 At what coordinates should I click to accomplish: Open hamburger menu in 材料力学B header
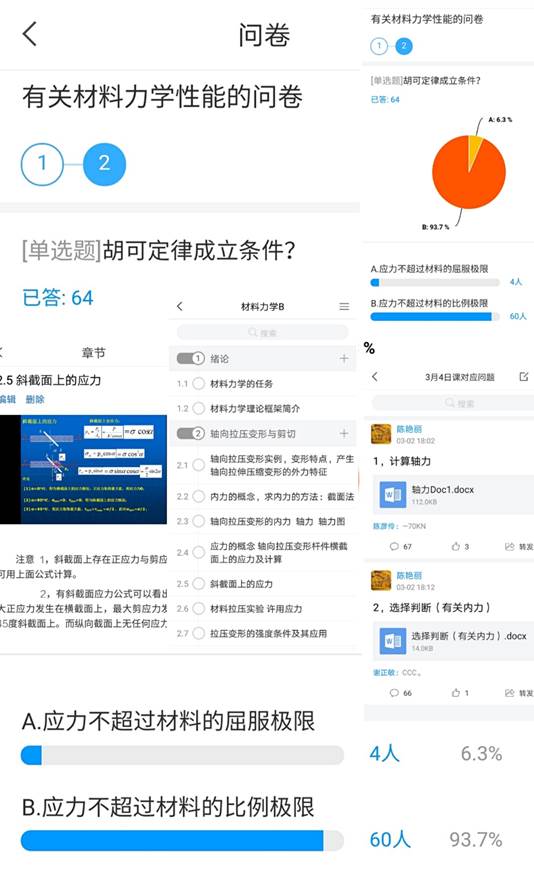pyautogui.click(x=344, y=306)
